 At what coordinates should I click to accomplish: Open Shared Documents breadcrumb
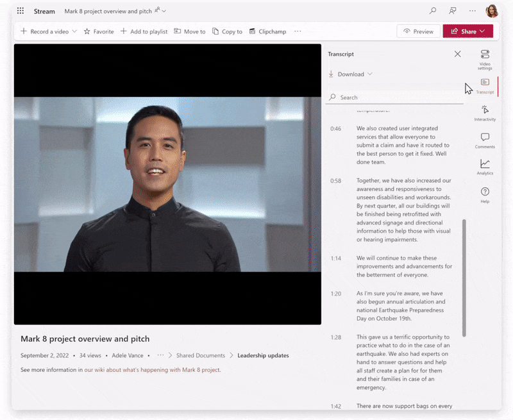201,355
